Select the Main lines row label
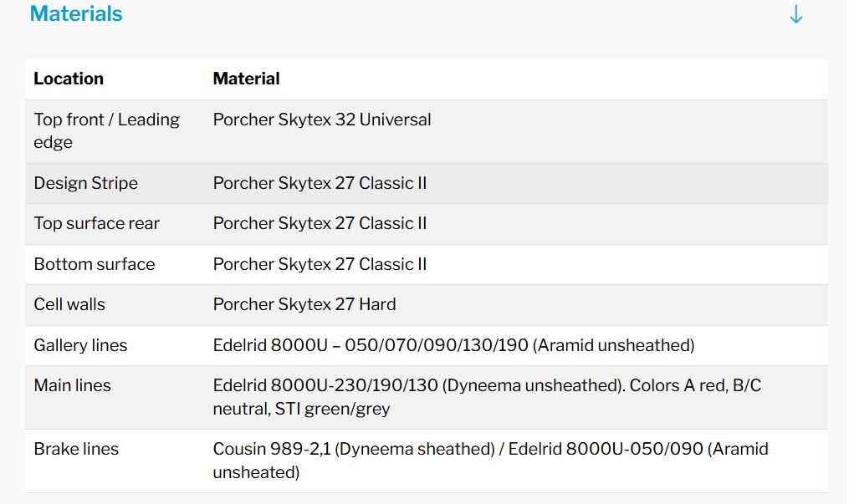 [72, 385]
